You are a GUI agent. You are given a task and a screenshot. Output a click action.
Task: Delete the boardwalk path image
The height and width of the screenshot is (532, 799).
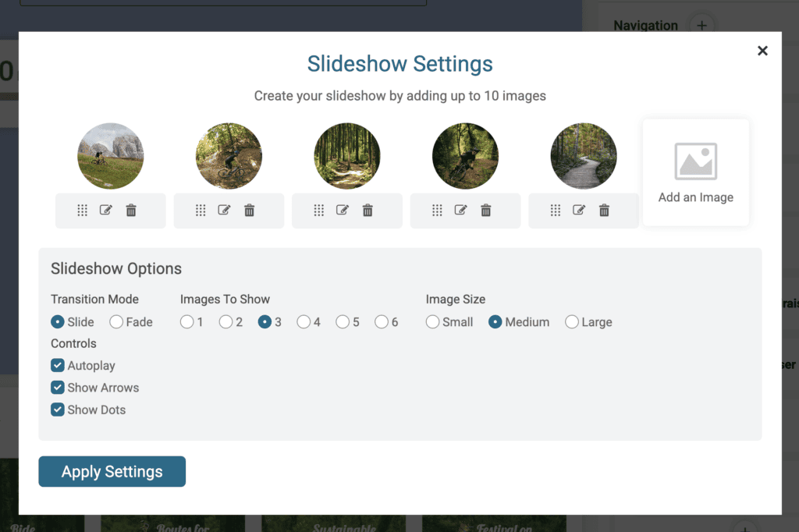coord(604,210)
